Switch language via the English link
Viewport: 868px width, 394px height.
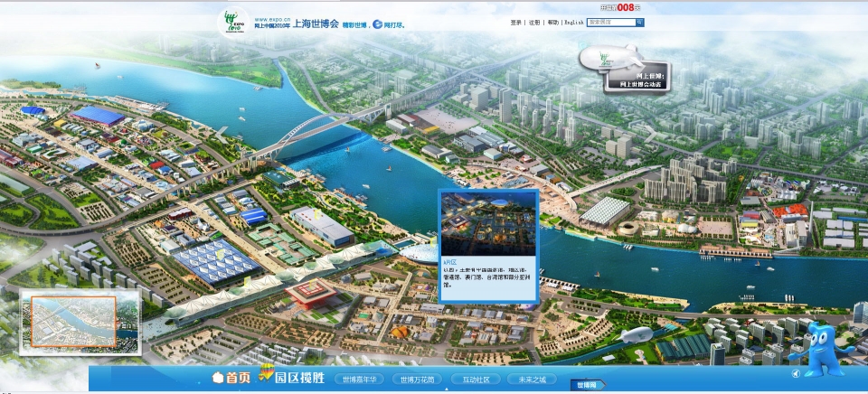[573, 23]
